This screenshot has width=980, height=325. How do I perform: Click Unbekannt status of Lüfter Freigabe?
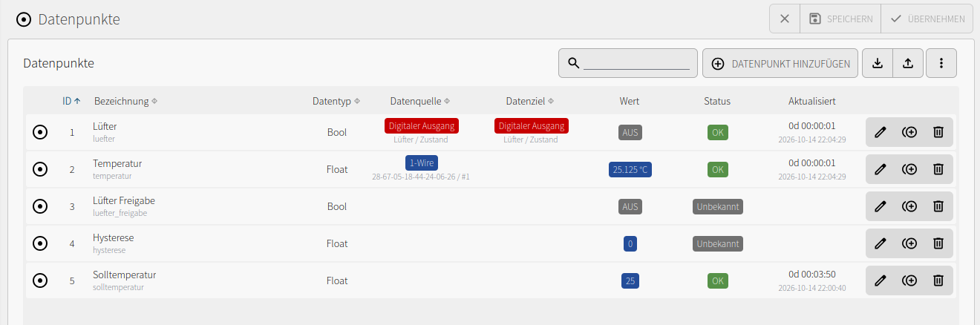(x=718, y=206)
